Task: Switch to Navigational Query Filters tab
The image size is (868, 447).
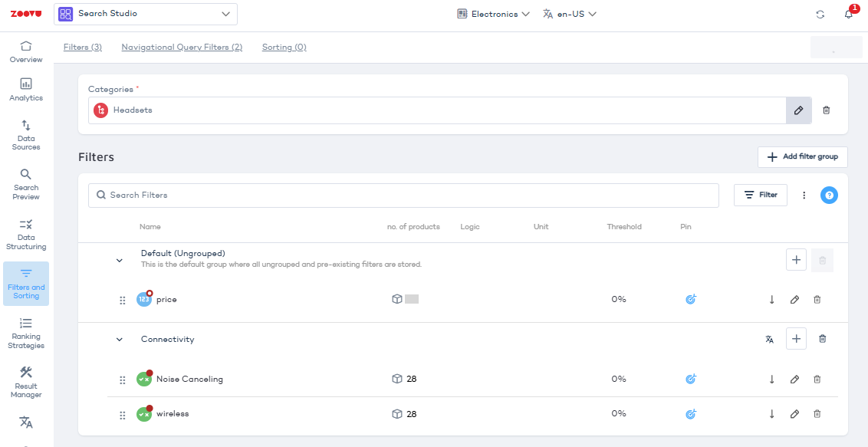Action: (x=182, y=48)
